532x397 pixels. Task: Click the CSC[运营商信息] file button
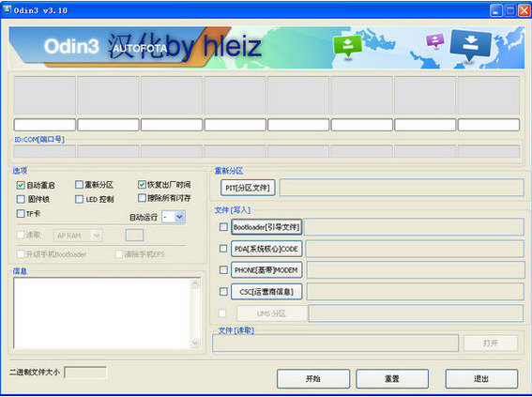[266, 292]
